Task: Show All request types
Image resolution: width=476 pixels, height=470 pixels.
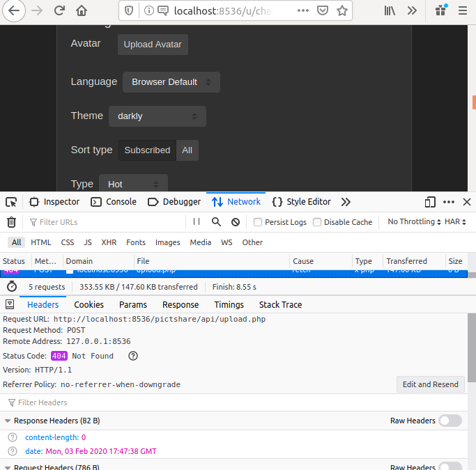Action: pyautogui.click(x=17, y=242)
